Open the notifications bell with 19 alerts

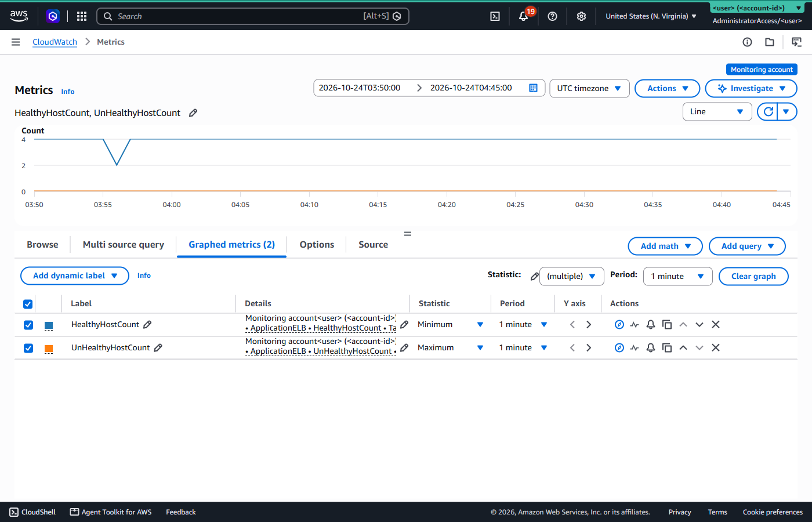pos(524,16)
